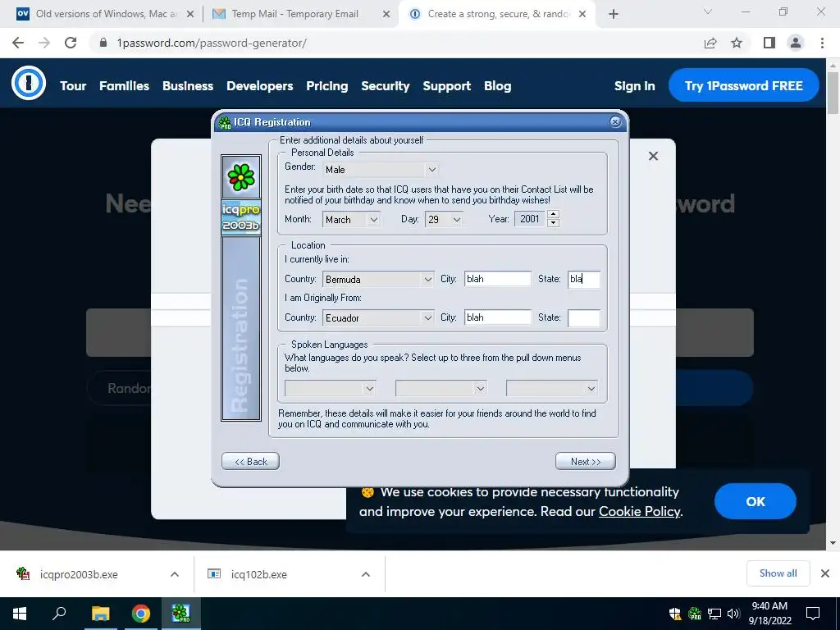
Task: Go forward in Chrome browser history
Action: click(x=44, y=43)
